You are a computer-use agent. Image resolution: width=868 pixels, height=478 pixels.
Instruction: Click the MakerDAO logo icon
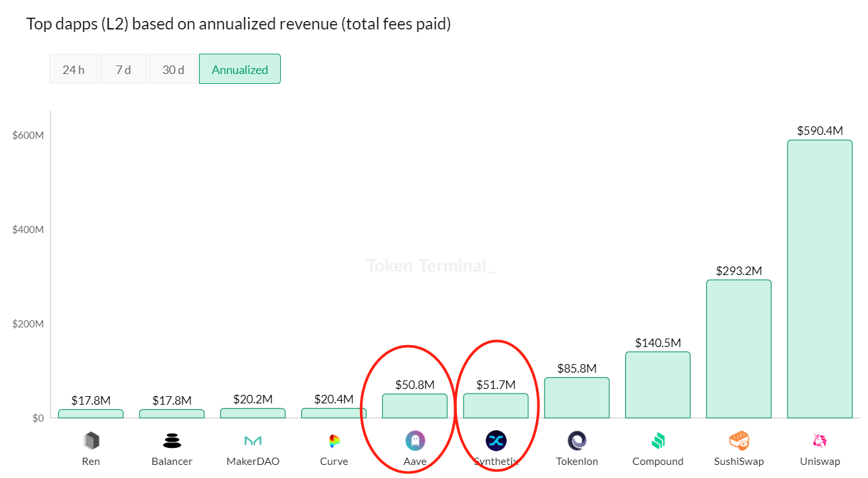click(x=253, y=441)
